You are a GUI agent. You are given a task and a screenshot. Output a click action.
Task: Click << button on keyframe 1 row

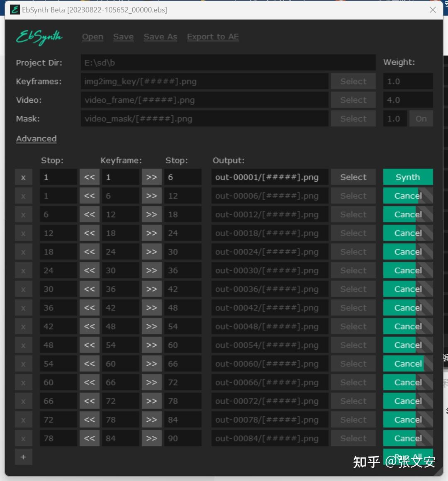point(89,177)
